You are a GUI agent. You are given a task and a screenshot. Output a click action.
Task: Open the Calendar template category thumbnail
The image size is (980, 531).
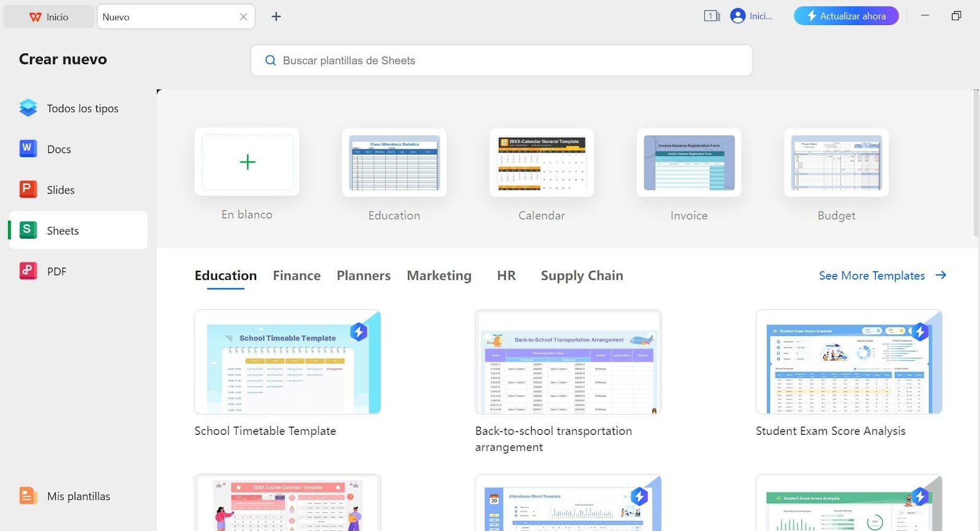click(541, 162)
